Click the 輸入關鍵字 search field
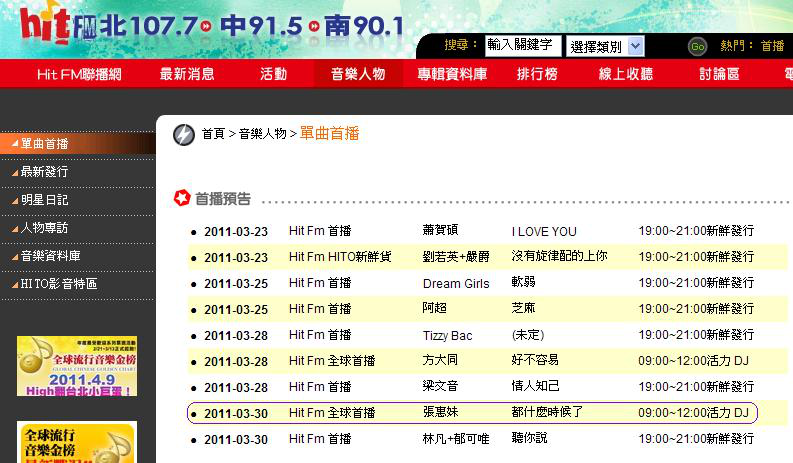The height and width of the screenshot is (463, 793). [523, 46]
